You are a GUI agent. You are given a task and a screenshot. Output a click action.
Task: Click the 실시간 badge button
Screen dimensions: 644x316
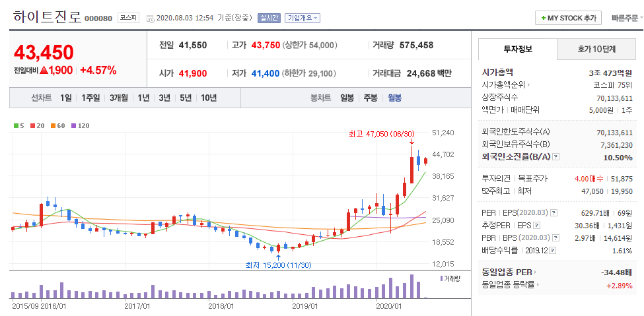(269, 18)
